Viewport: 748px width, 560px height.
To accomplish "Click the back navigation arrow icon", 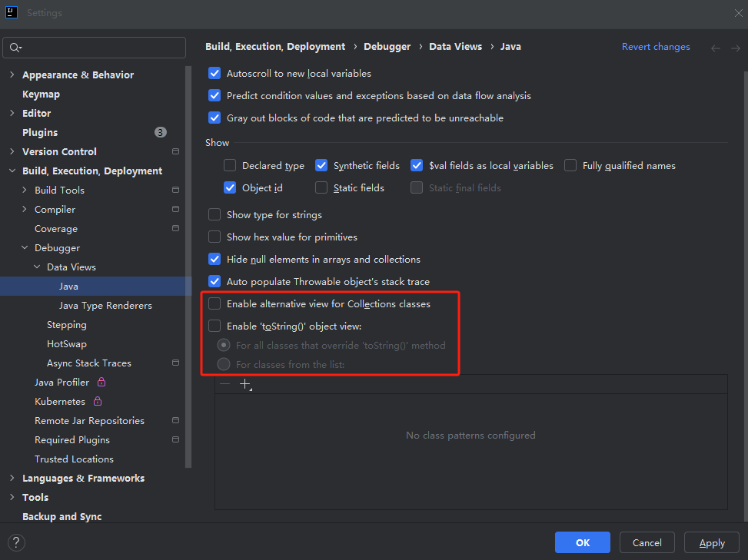I will click(716, 48).
